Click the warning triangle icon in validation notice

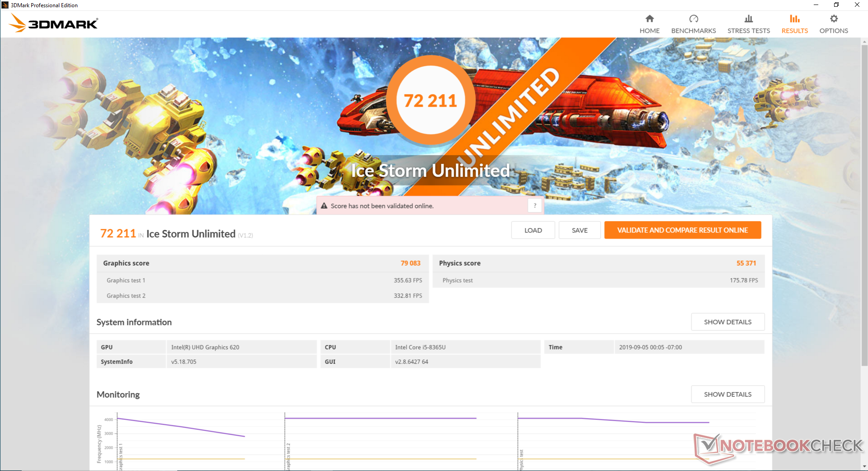[x=324, y=206]
